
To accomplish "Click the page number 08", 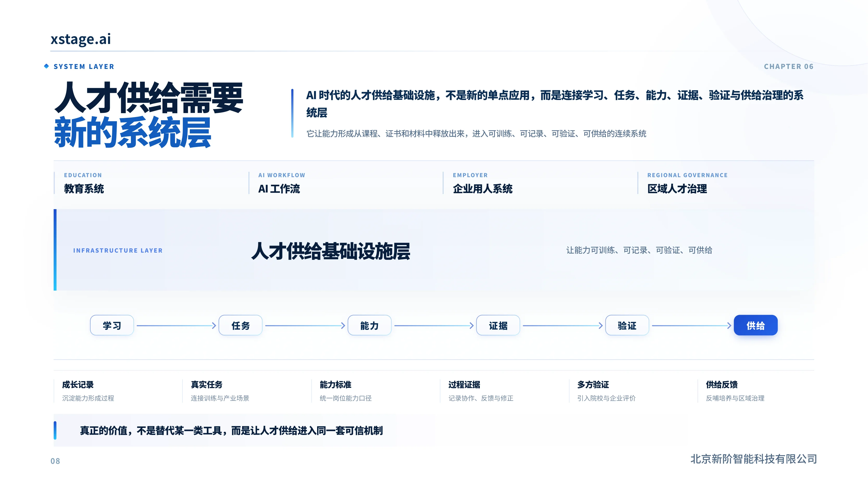I will click(x=55, y=461).
